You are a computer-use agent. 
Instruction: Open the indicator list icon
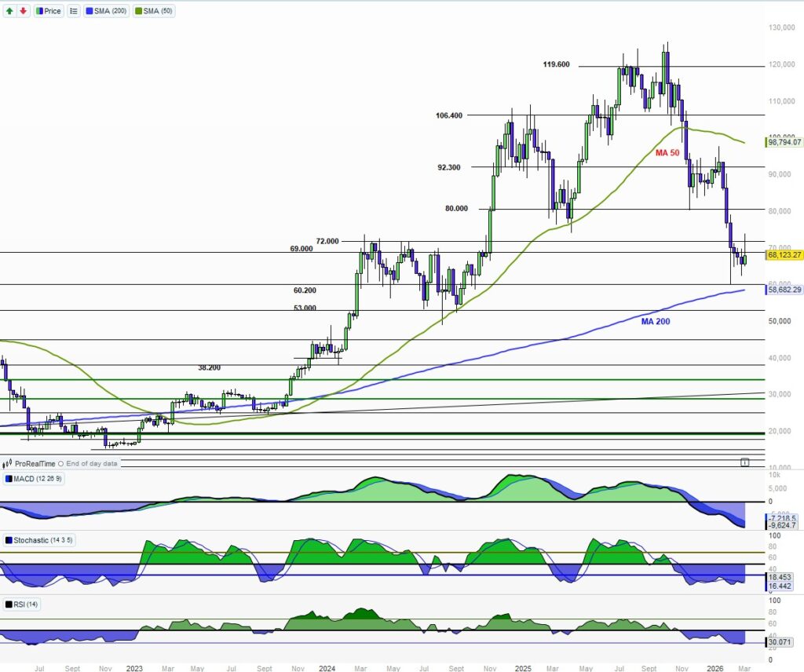tap(73, 11)
